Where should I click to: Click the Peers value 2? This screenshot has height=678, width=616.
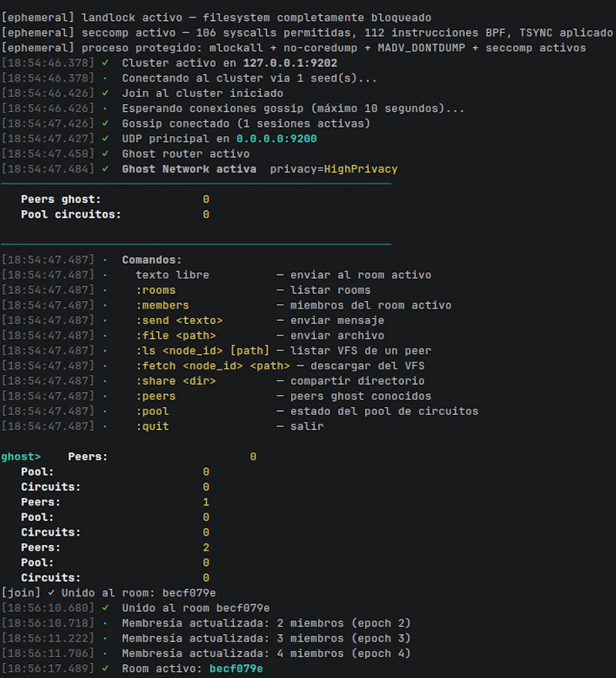206,547
